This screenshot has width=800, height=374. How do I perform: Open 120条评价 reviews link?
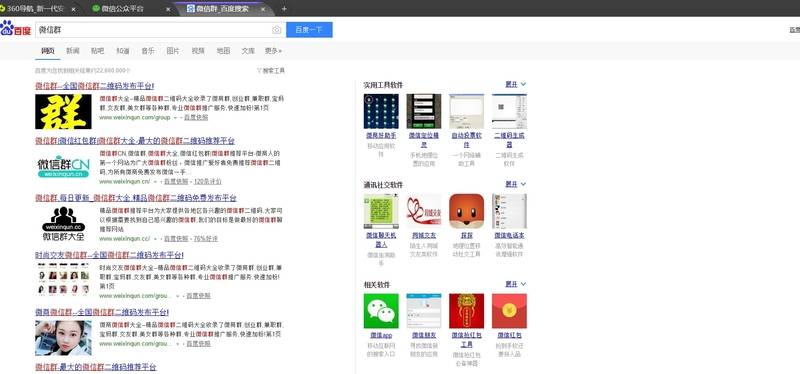click(x=208, y=181)
